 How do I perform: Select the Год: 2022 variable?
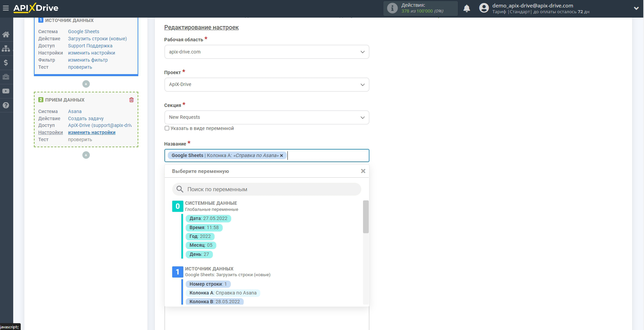[x=200, y=237]
